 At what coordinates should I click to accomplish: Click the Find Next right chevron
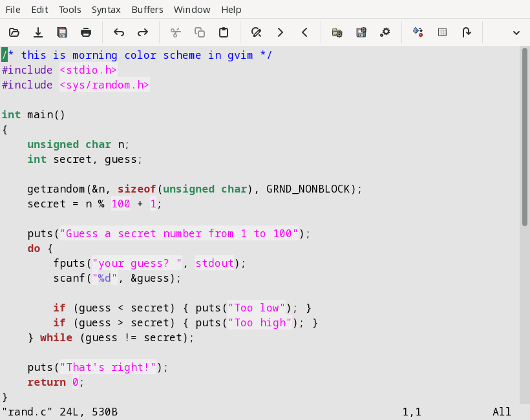281,32
